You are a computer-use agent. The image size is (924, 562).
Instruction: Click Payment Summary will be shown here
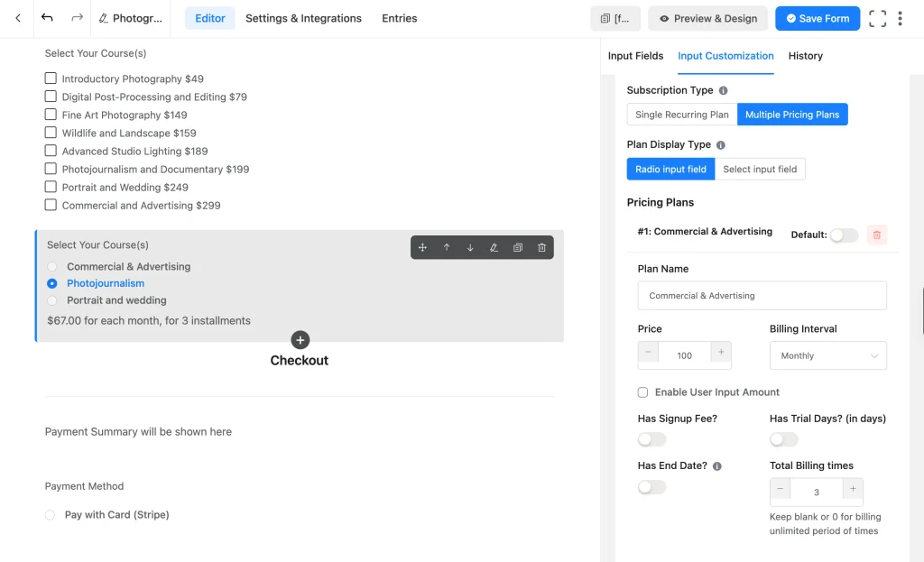(x=138, y=432)
